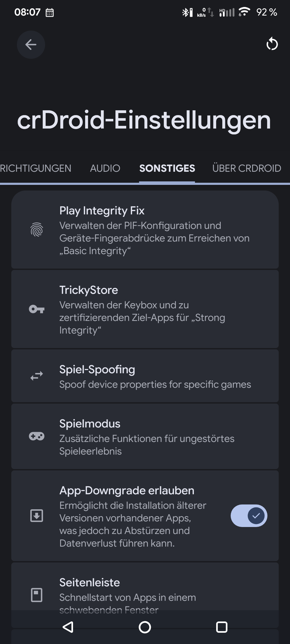The image size is (290, 644).
Task: Tap the reset icon at top right
Action: (272, 44)
